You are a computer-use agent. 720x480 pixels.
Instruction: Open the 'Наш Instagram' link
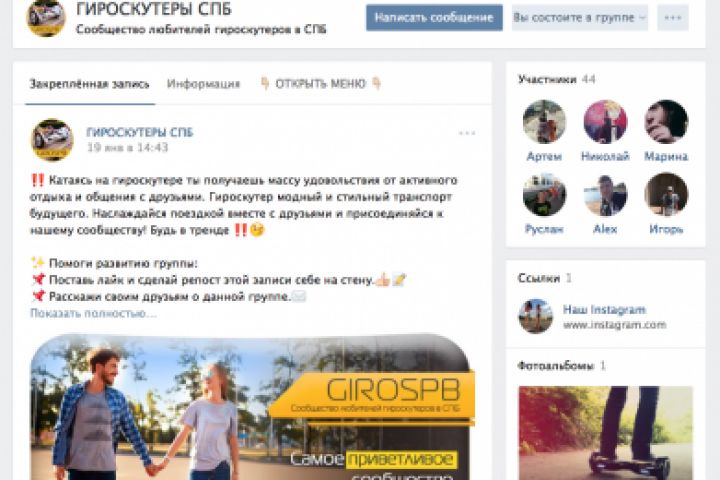point(604,310)
